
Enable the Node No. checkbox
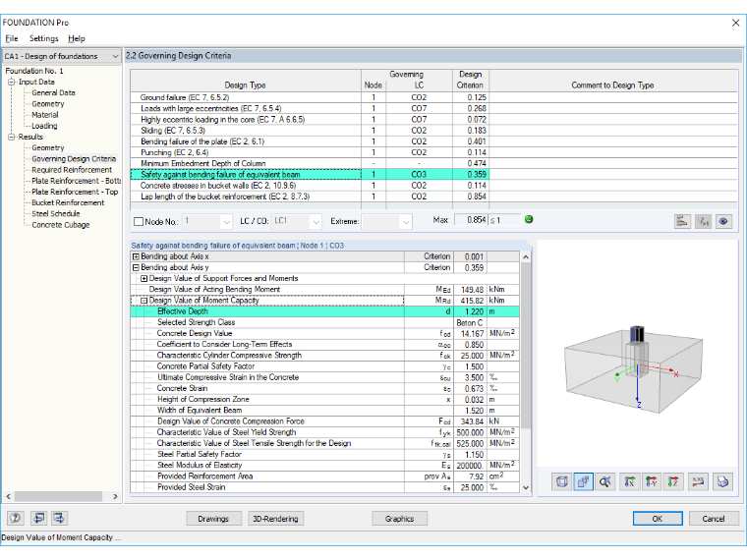coord(139,221)
